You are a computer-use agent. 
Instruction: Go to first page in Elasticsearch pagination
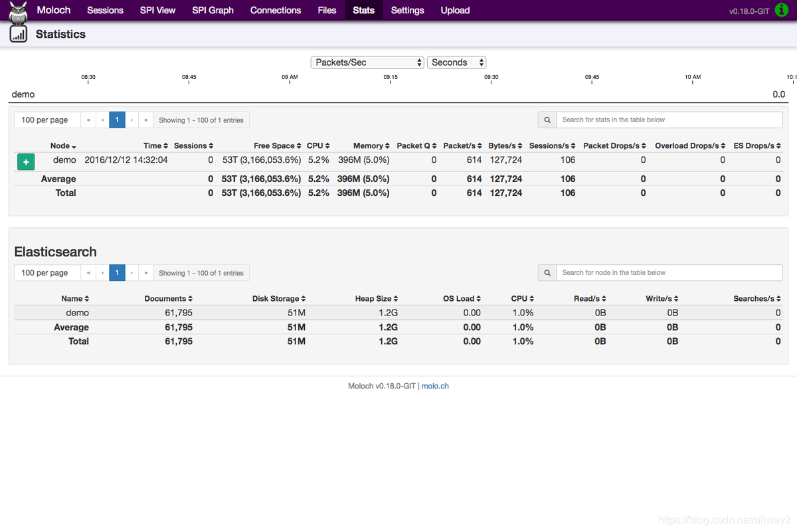click(x=88, y=273)
